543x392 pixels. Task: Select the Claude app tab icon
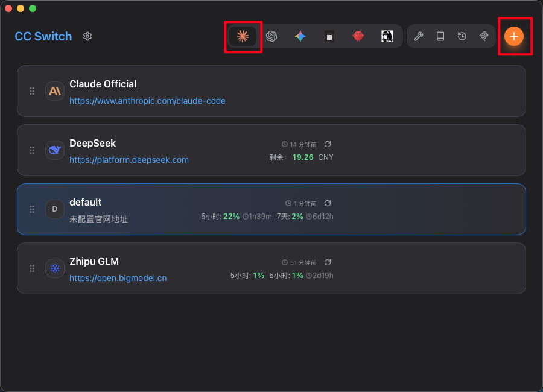pyautogui.click(x=243, y=36)
